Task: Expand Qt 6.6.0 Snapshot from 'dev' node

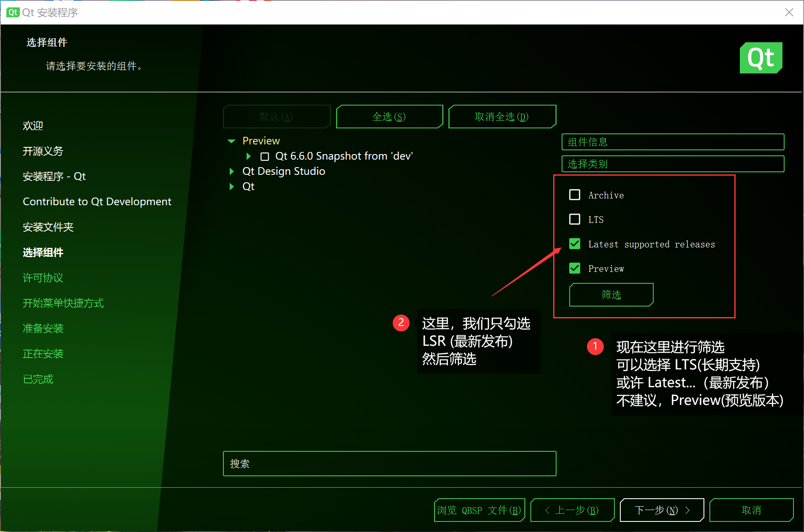Action: pyautogui.click(x=249, y=156)
